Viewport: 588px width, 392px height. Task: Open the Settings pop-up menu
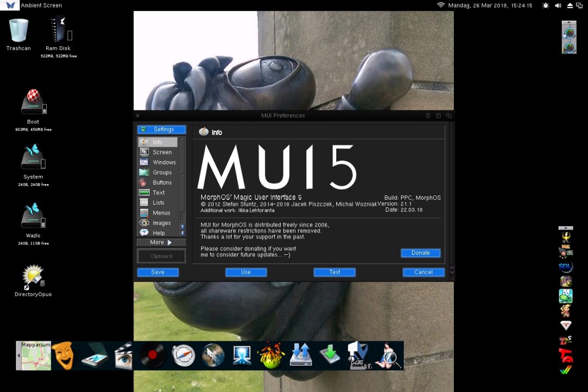coord(162,129)
